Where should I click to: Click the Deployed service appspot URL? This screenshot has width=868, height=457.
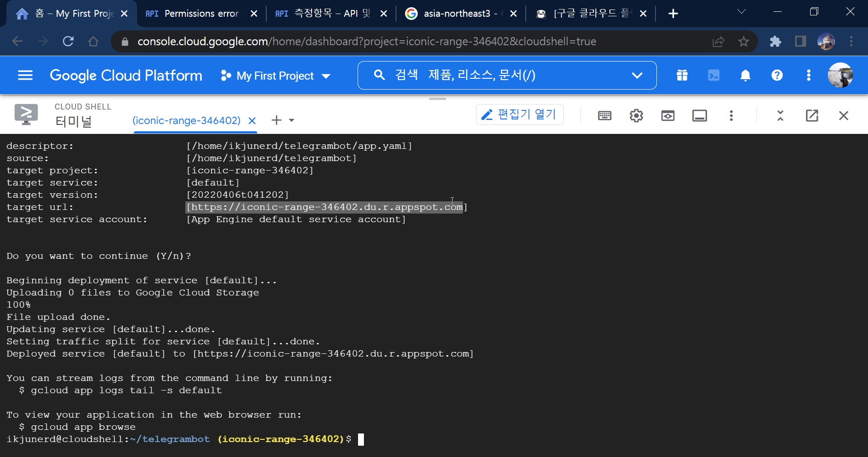coord(333,354)
